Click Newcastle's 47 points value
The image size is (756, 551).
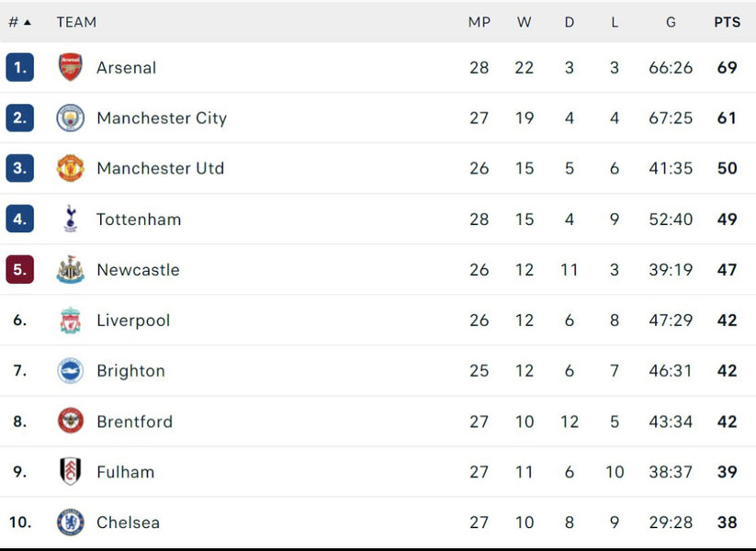pos(727,270)
